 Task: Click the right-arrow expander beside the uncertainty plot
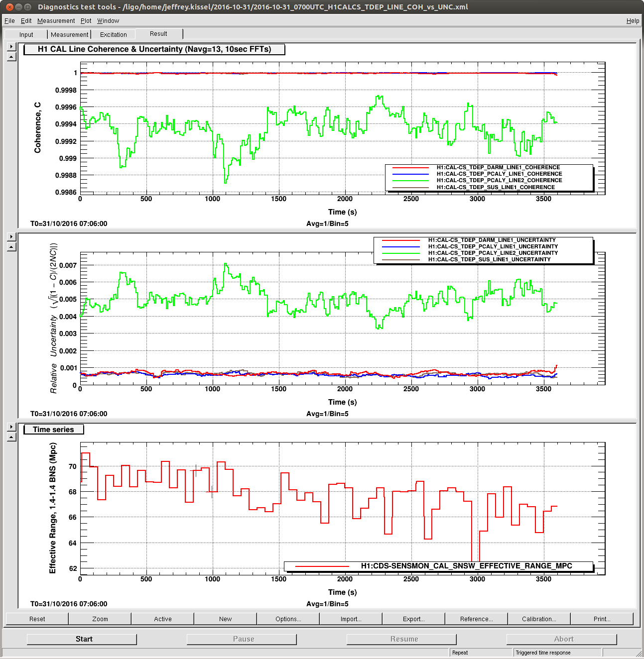click(12, 237)
